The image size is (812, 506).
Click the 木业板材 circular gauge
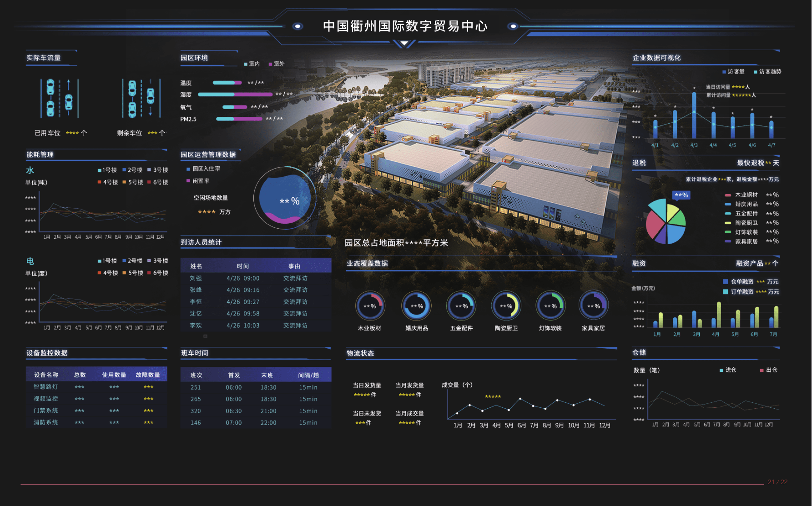(370, 306)
